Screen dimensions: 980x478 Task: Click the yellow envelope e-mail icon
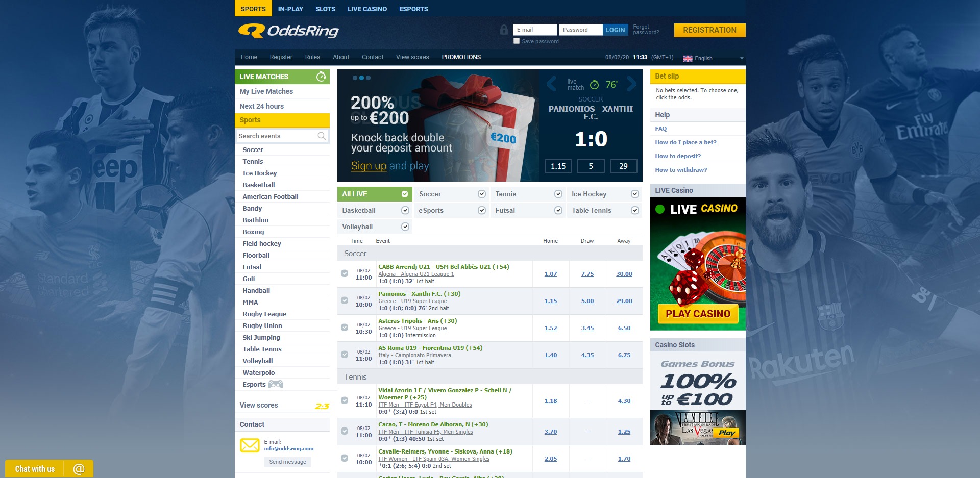250,445
